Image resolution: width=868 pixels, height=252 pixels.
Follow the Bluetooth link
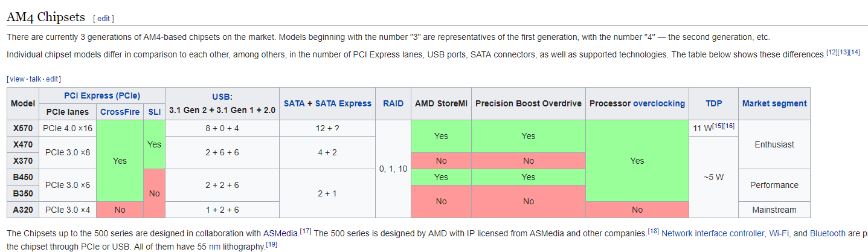click(828, 233)
